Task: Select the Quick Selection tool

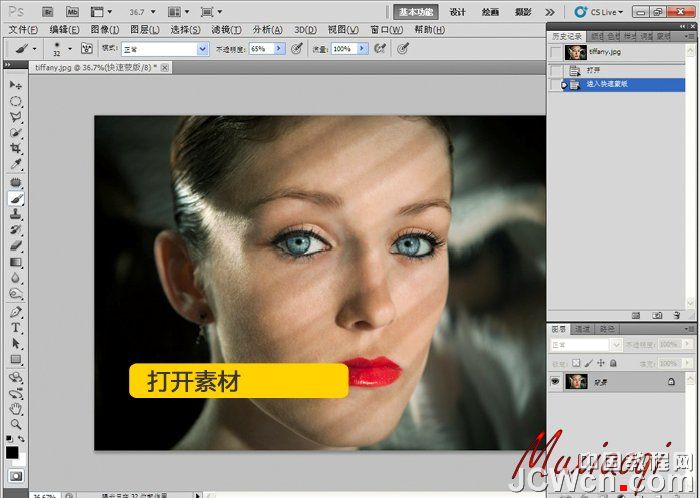Action: (x=16, y=133)
